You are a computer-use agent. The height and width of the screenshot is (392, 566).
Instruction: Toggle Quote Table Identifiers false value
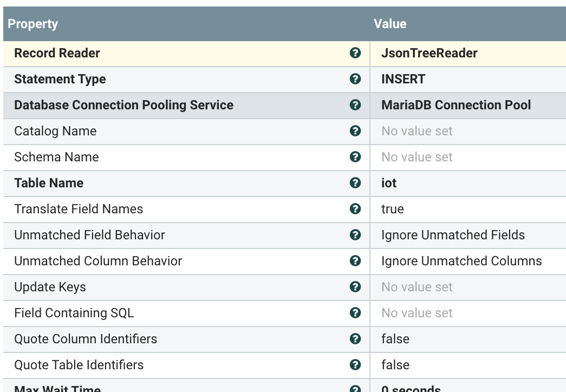tap(395, 365)
